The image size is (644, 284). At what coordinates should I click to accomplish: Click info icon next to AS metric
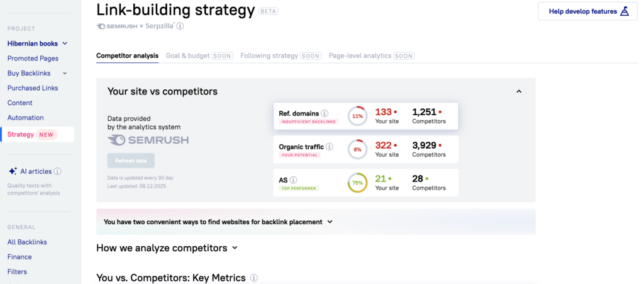[294, 180]
